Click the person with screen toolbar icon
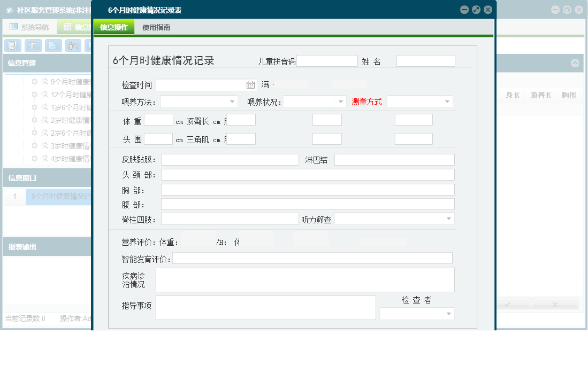Viewport: 588px width, 366px height. coord(73,46)
